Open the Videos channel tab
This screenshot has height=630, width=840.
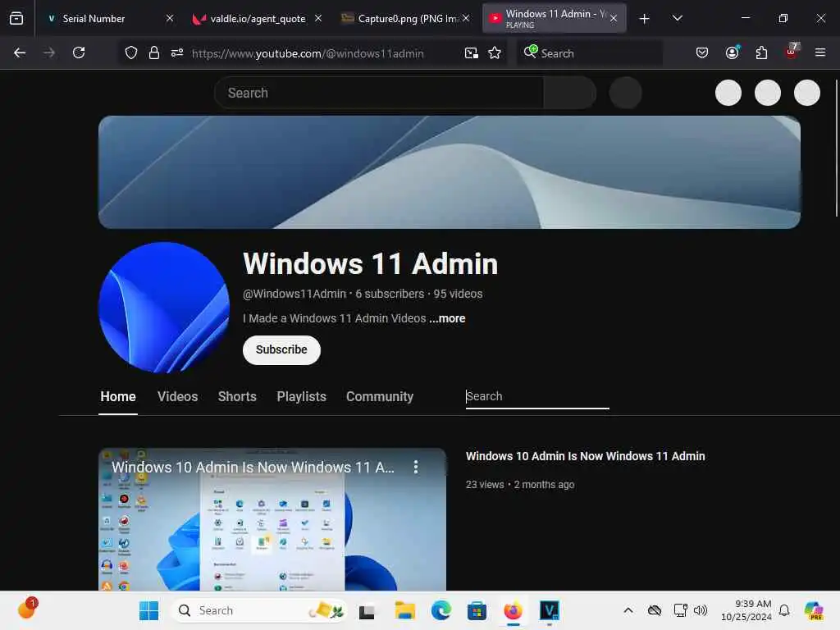(177, 396)
